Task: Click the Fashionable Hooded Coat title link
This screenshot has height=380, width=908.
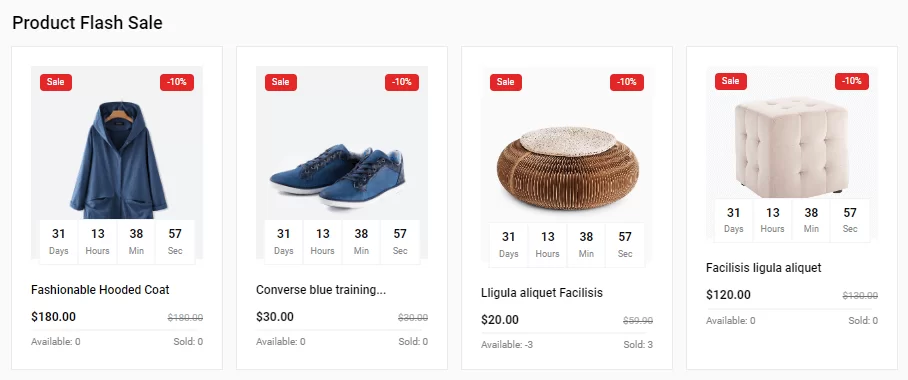Action: click(x=100, y=290)
